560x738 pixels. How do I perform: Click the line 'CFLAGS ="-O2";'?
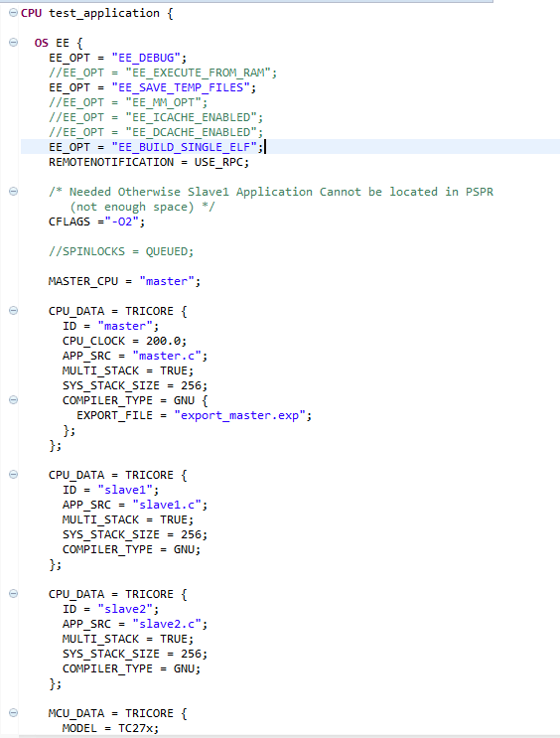tap(96, 221)
